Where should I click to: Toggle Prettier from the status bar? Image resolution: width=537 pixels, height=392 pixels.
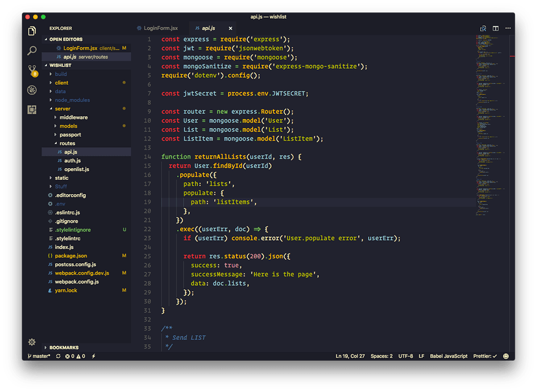coord(485,355)
